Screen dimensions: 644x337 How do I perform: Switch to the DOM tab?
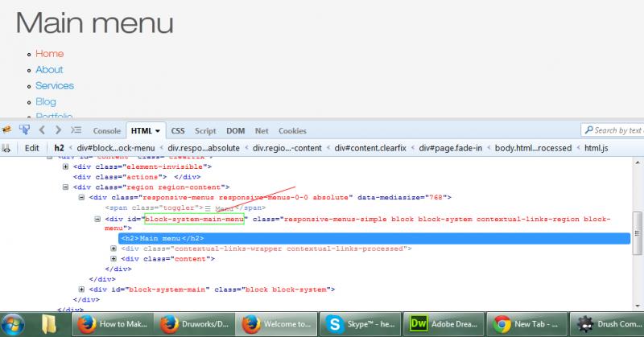[235, 131]
